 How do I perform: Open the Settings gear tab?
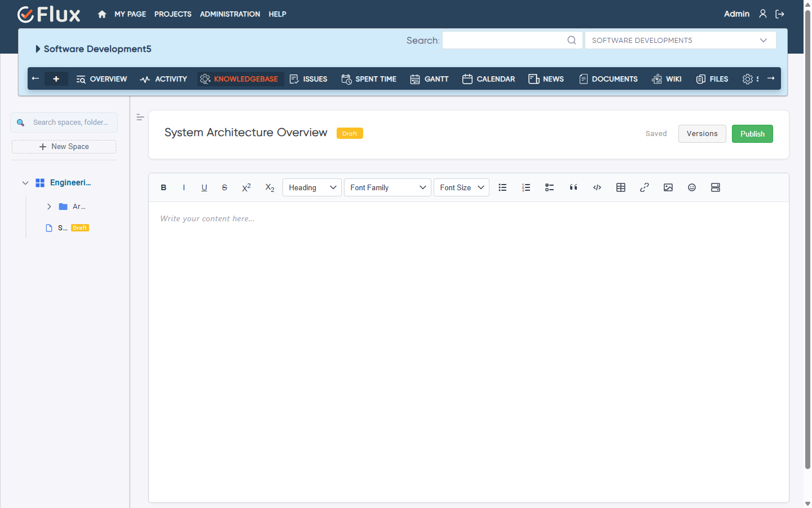click(x=750, y=79)
